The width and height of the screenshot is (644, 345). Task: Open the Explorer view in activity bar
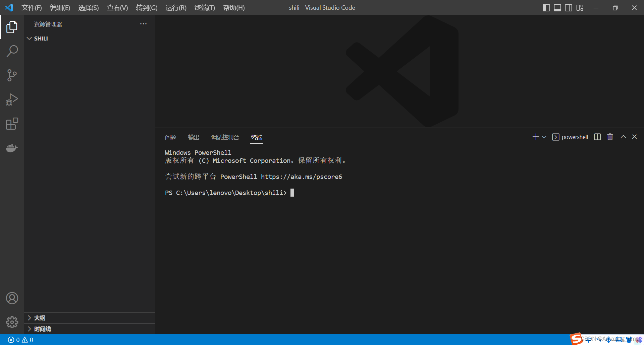(x=12, y=27)
